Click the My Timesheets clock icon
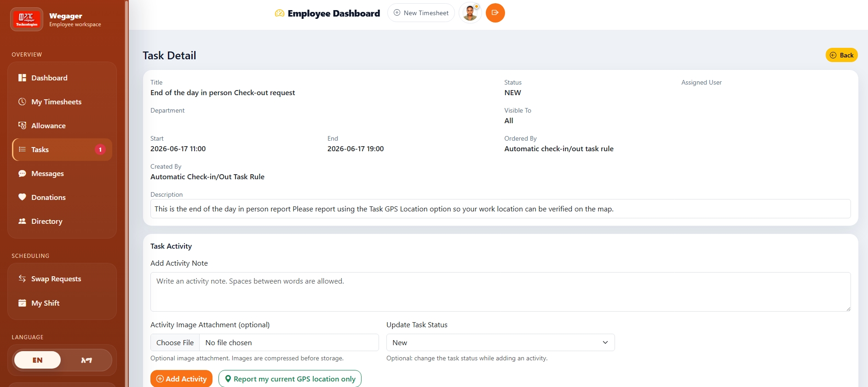The height and width of the screenshot is (387, 868). tap(22, 102)
